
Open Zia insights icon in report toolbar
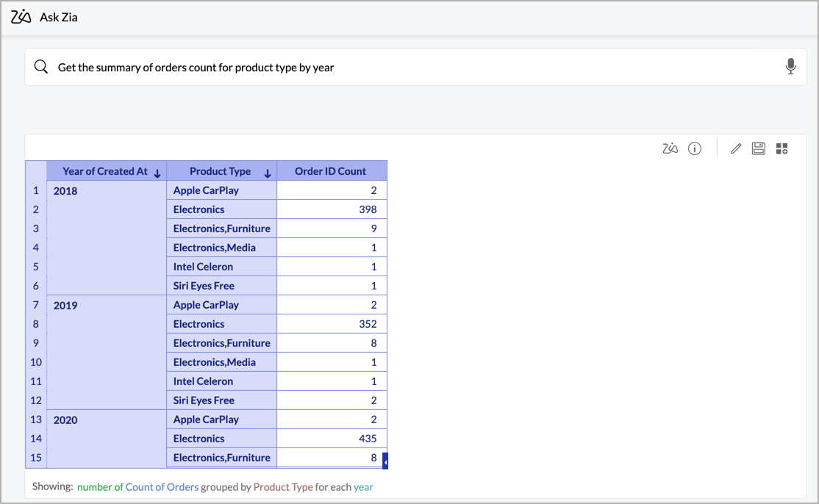tap(670, 148)
